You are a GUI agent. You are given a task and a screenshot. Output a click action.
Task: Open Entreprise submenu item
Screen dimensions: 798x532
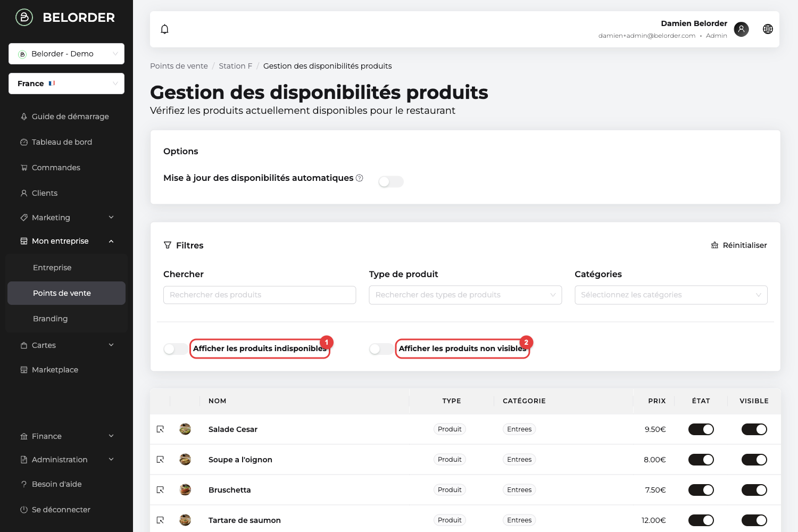click(66, 268)
